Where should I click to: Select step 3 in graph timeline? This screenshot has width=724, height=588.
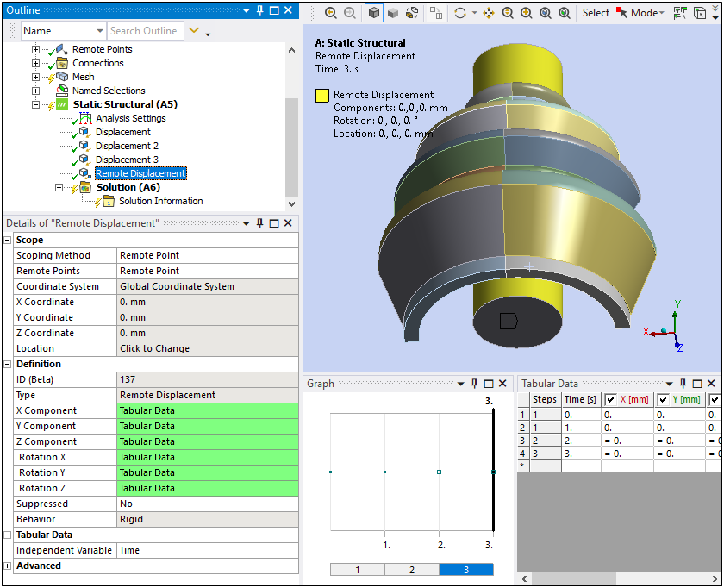(x=466, y=570)
